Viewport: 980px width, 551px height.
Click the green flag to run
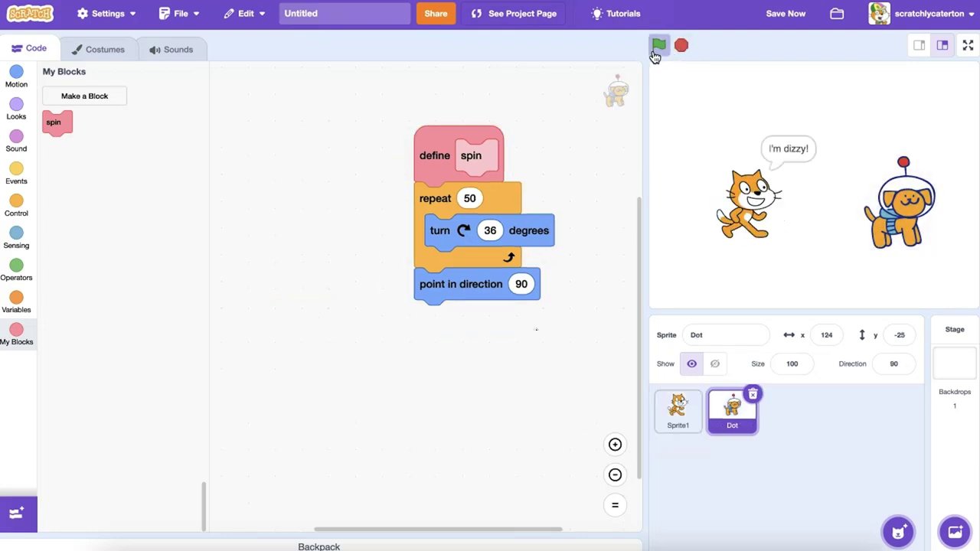658,45
